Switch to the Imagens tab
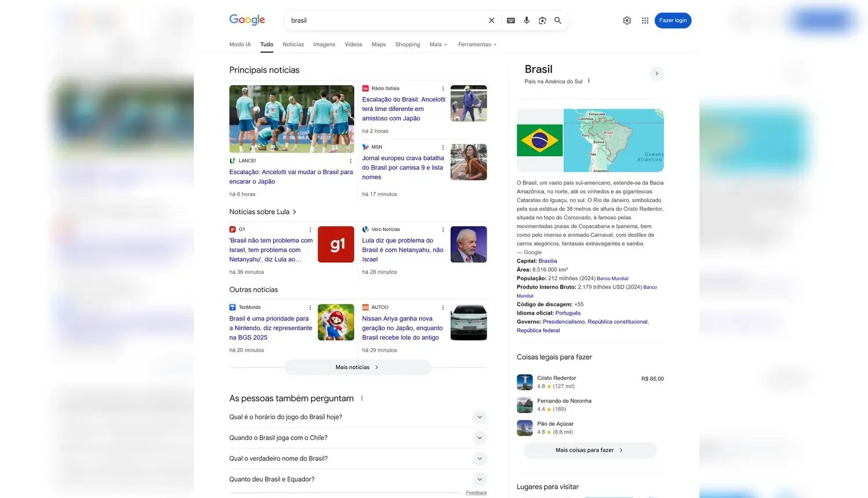 (x=324, y=45)
